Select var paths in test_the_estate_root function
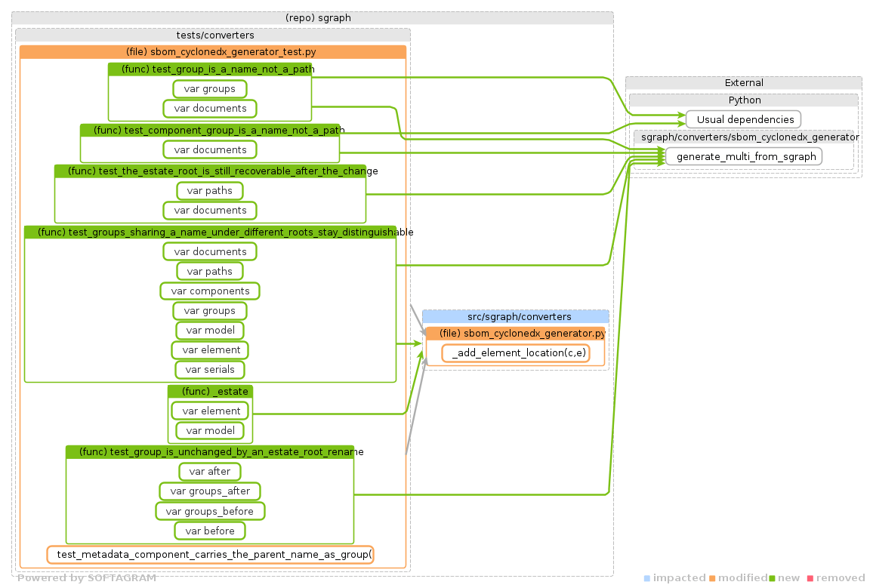The image size is (873, 588). (x=210, y=190)
